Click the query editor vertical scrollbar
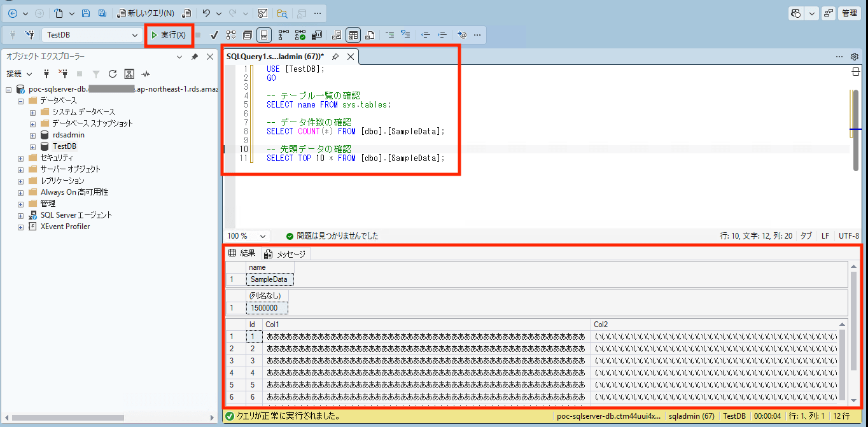 pyautogui.click(x=857, y=130)
